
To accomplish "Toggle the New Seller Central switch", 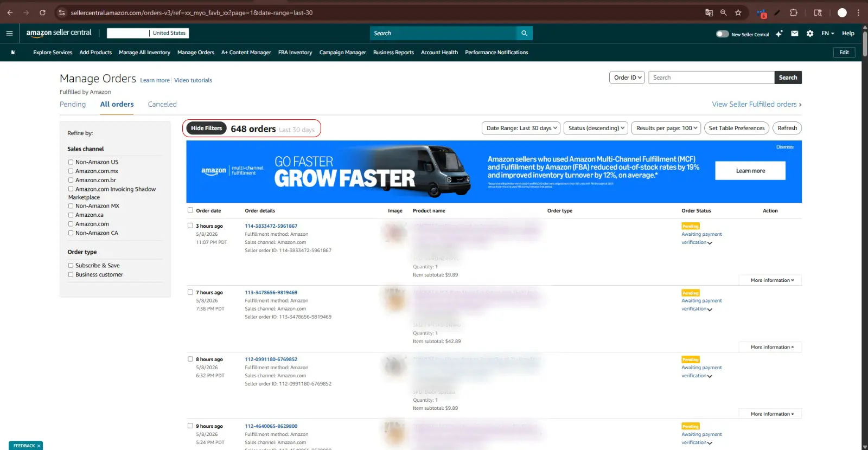I will (x=722, y=34).
